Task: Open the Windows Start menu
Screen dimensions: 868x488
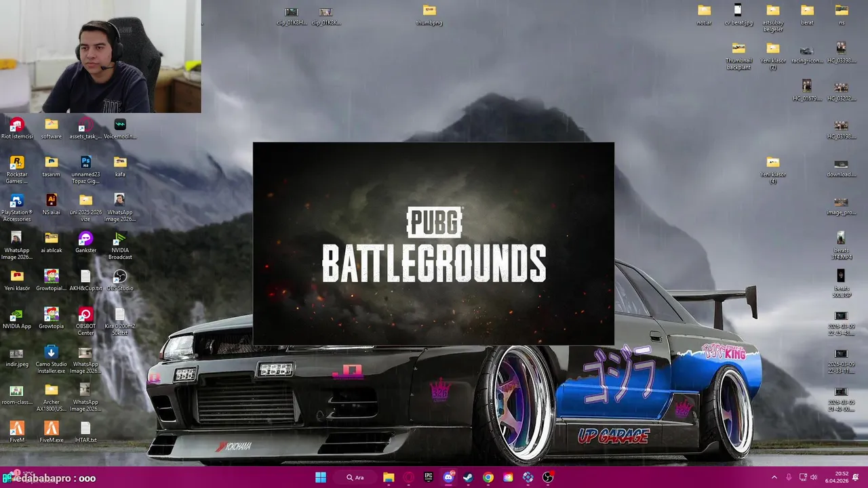Action: click(x=320, y=477)
